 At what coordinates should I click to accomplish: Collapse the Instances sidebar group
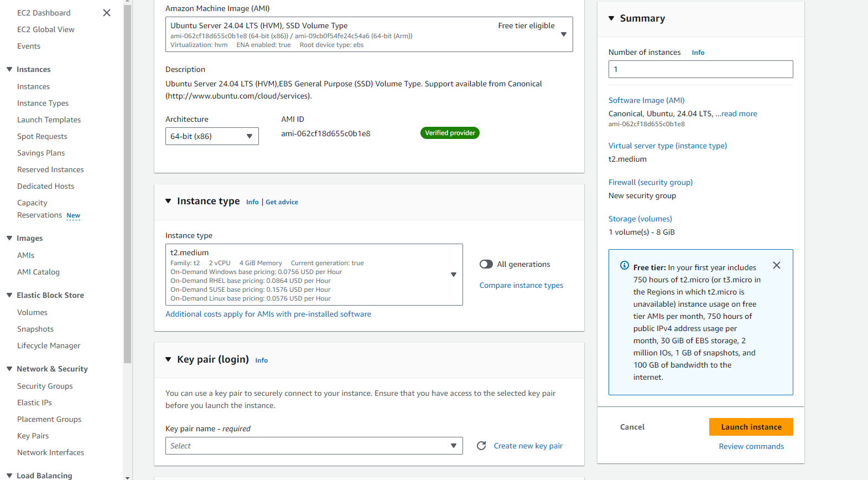point(9,69)
